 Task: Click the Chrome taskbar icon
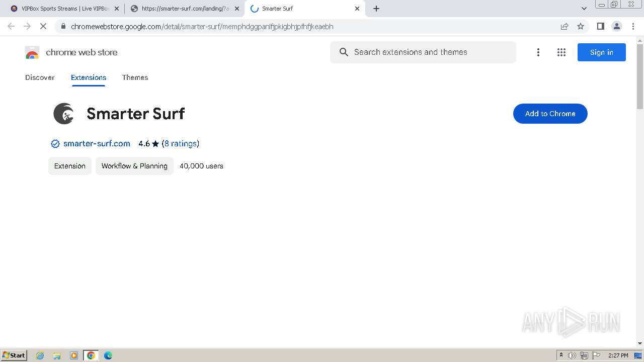(91, 355)
